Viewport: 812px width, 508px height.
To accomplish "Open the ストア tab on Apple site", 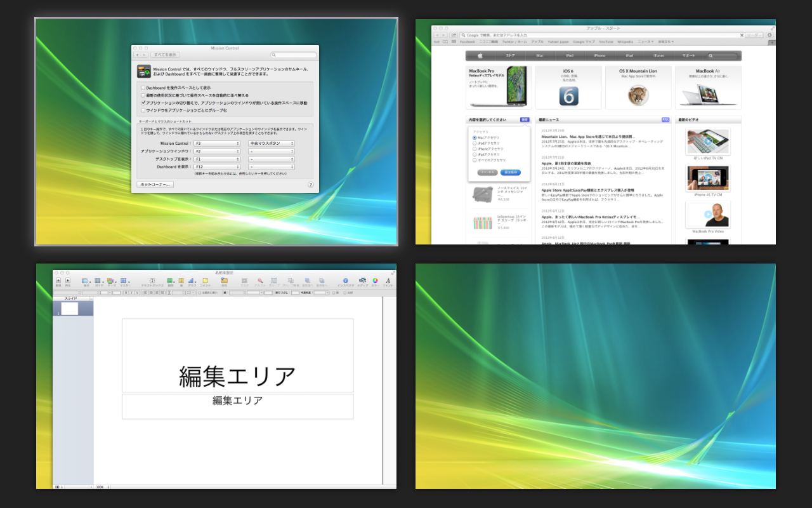I will pyautogui.click(x=510, y=56).
